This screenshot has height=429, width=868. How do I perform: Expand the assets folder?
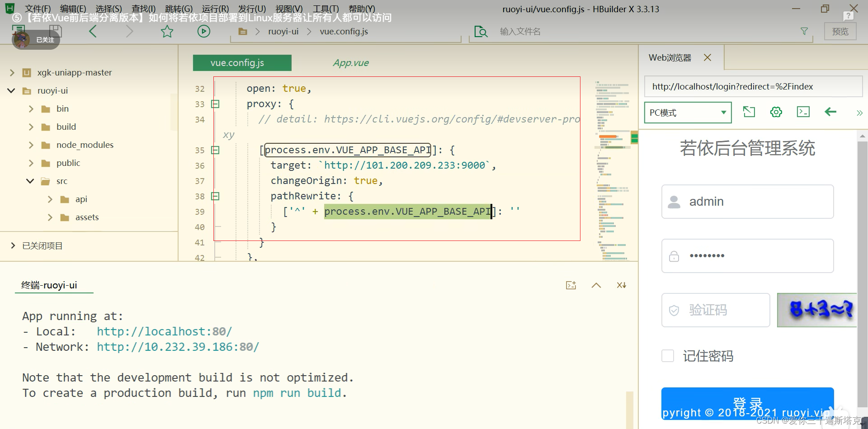click(50, 217)
